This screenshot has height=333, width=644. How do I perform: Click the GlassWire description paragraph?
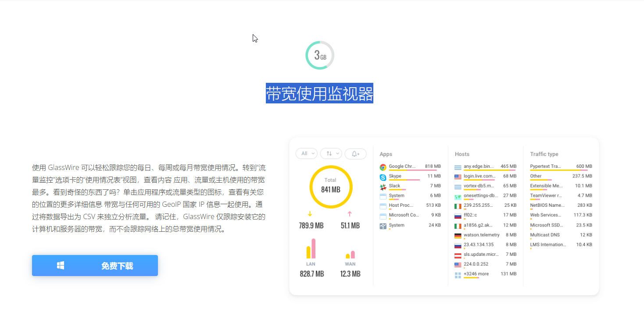(149, 198)
